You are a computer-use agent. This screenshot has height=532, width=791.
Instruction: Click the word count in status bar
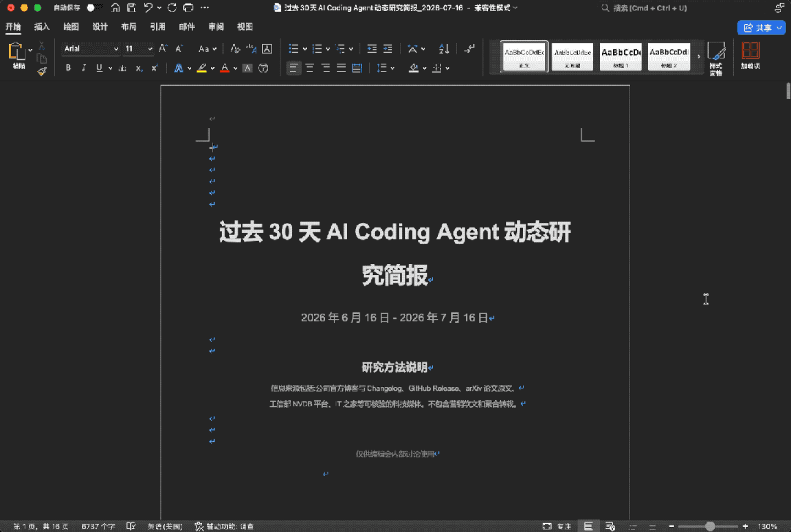click(x=98, y=526)
